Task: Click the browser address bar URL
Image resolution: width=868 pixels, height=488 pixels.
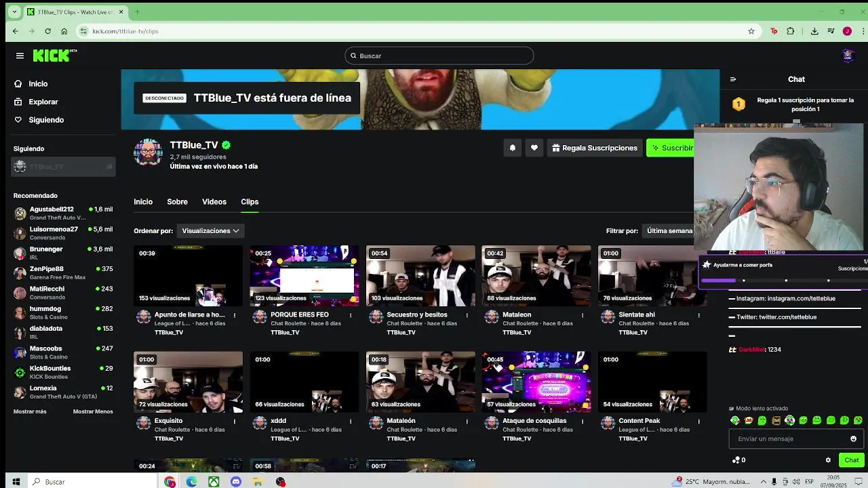Action: point(125,31)
